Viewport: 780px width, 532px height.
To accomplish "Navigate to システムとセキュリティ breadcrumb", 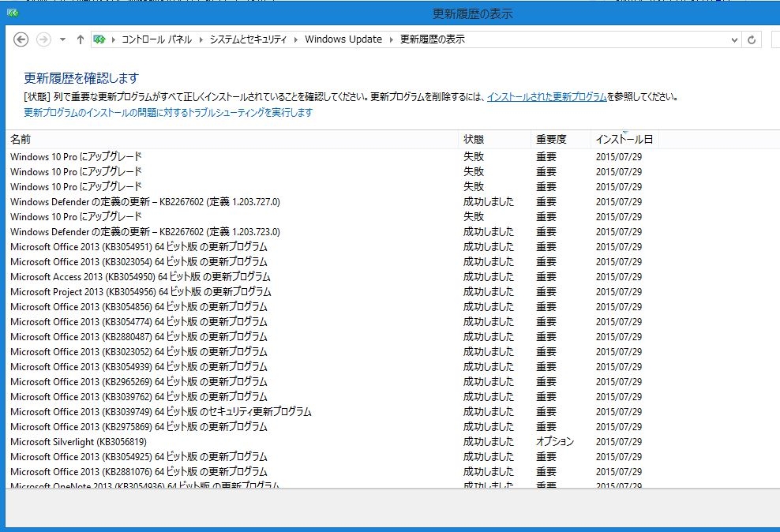I will [248, 39].
